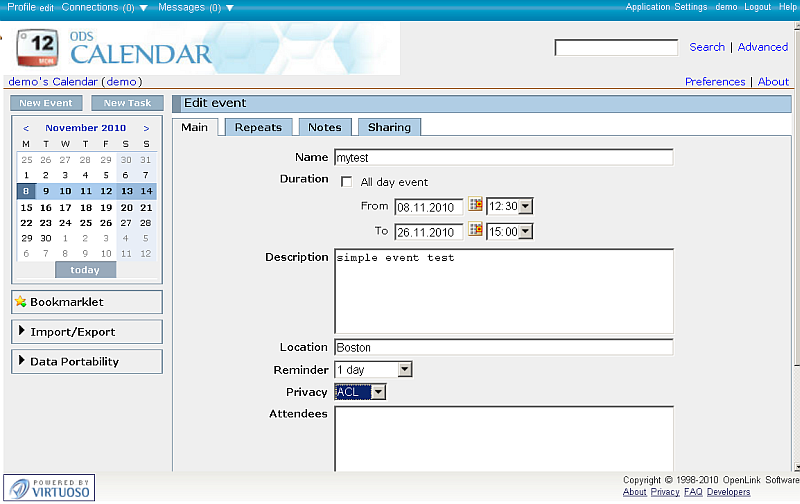Click the New Event button
Viewport: 800px width, 504px height.
[44, 103]
